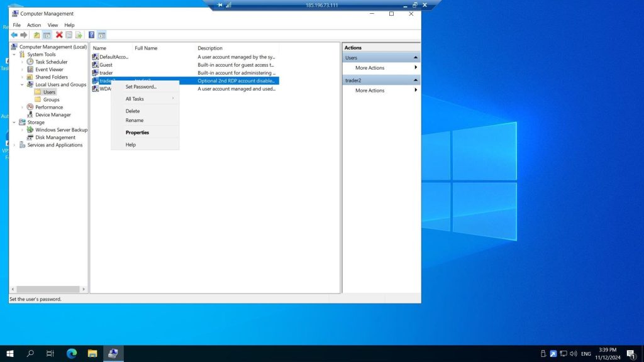Click More Actions under trader2
Viewport: 644px width, 362px height.
point(370,90)
